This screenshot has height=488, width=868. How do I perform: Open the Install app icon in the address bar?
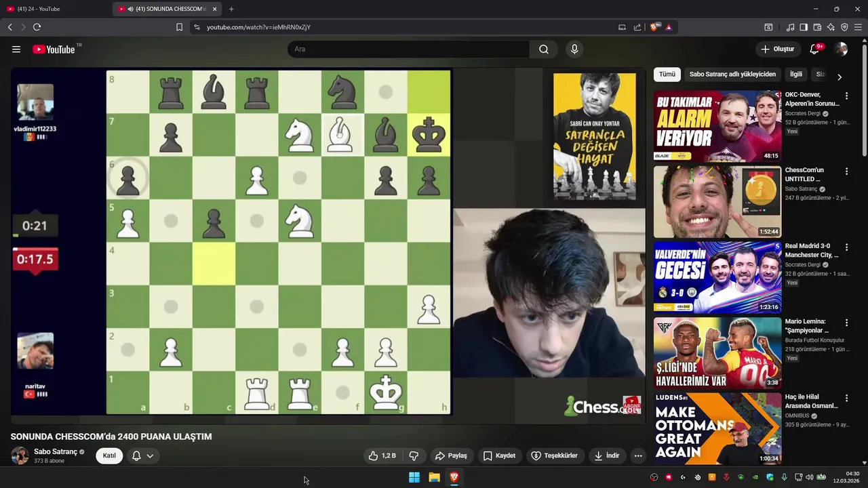(x=622, y=27)
